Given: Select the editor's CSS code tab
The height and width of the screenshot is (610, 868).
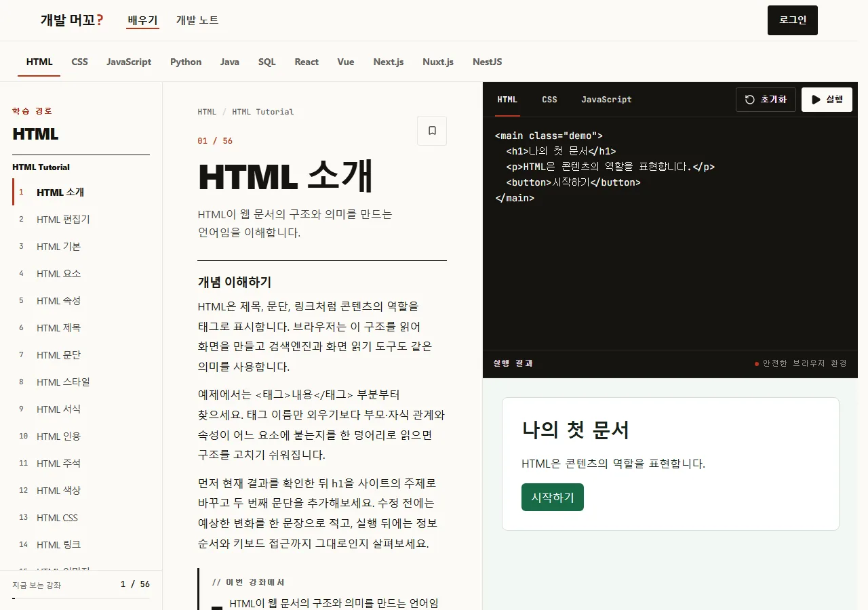Looking at the screenshot, I should [550, 100].
